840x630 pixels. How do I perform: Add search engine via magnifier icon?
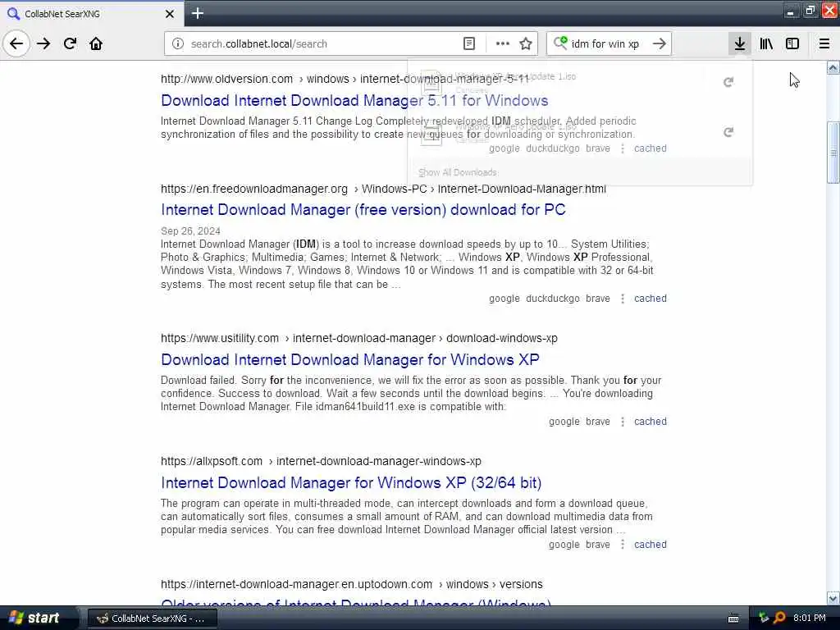560,43
